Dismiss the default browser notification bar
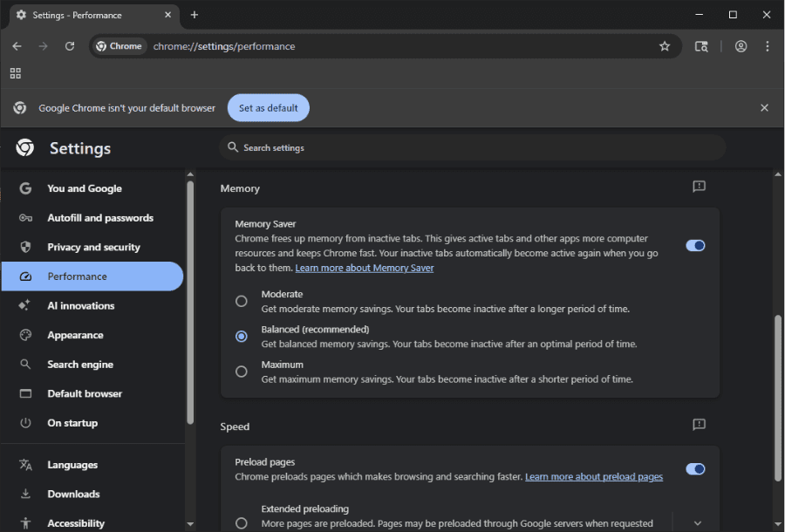785x532 pixels. [x=764, y=108]
